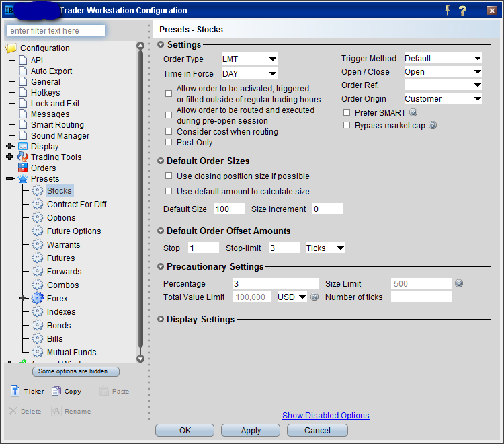
Task: Click the API page icon
Action: pos(23,60)
